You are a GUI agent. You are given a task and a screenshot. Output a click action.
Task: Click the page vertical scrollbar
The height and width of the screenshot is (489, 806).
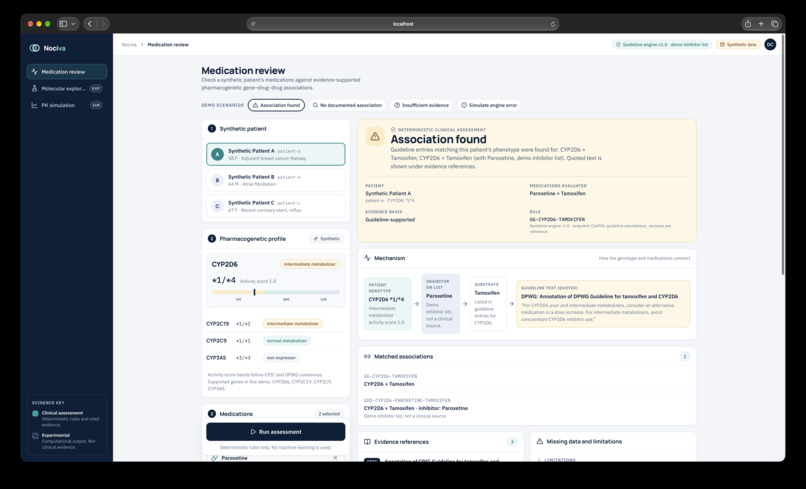[783, 154]
